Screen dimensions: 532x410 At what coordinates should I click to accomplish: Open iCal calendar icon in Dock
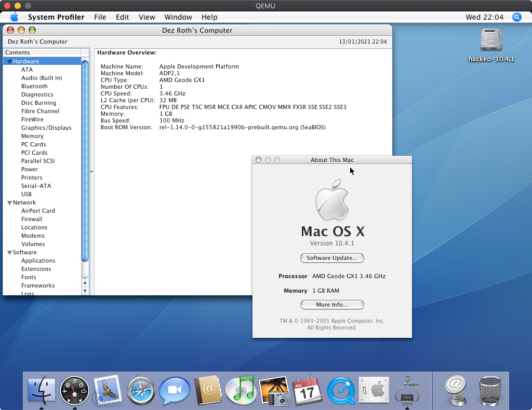click(x=308, y=390)
